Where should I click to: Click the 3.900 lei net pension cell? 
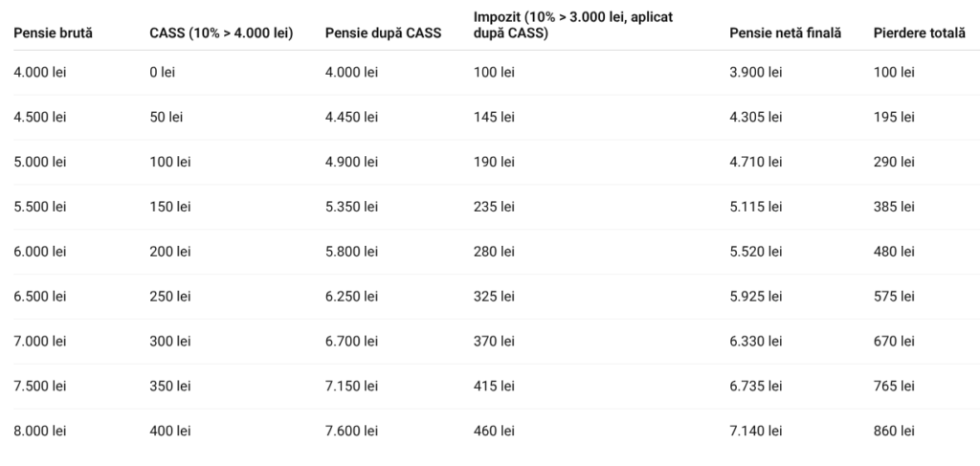tap(755, 73)
